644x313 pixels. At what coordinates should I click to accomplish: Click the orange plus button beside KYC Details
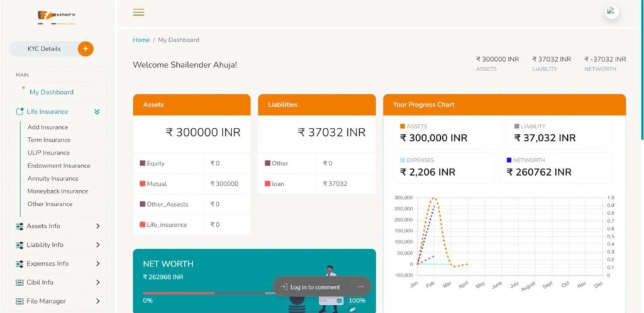pyautogui.click(x=86, y=49)
